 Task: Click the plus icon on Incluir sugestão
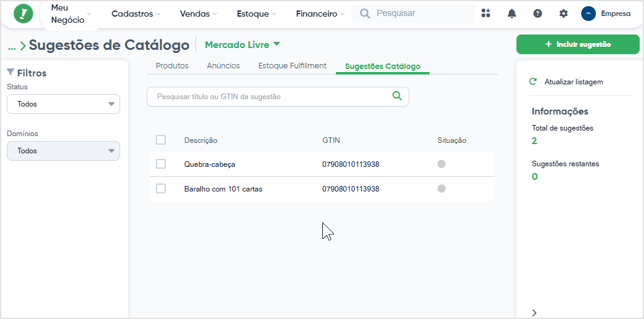click(x=548, y=44)
